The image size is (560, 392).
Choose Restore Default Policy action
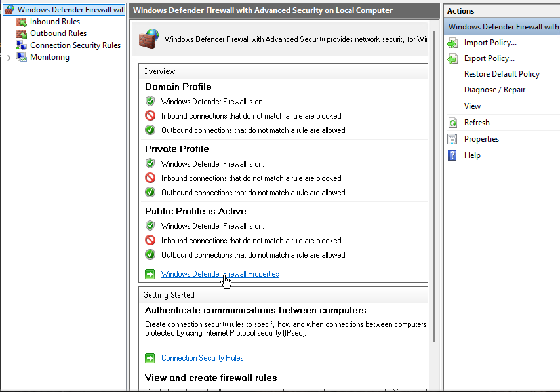[502, 74]
